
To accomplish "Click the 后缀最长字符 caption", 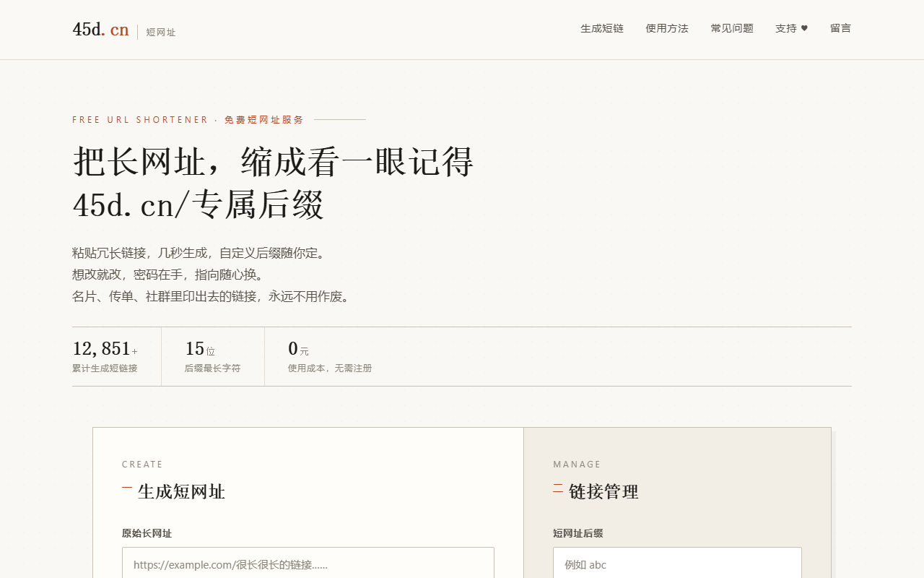I will coord(212,368).
